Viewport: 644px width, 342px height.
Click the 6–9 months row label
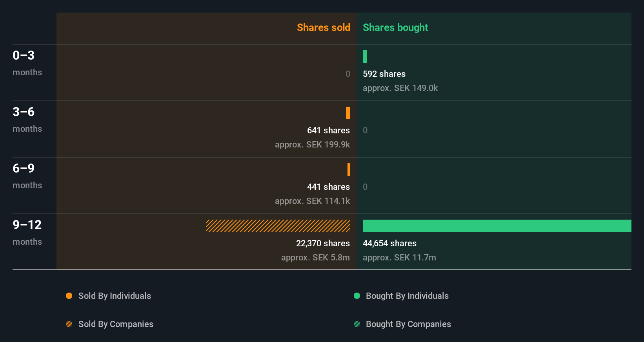(x=27, y=176)
